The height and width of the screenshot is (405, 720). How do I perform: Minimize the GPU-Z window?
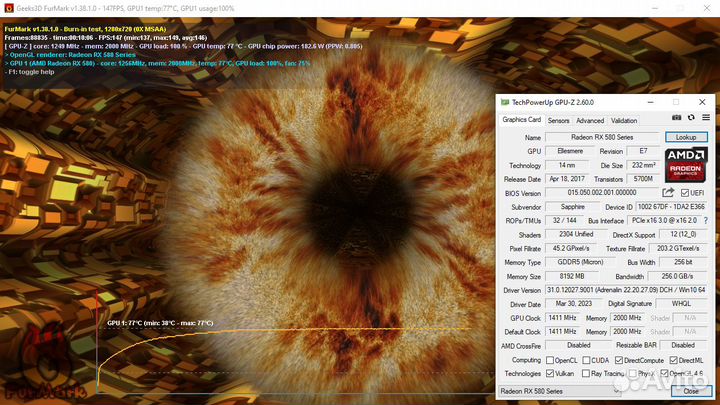coord(650,102)
